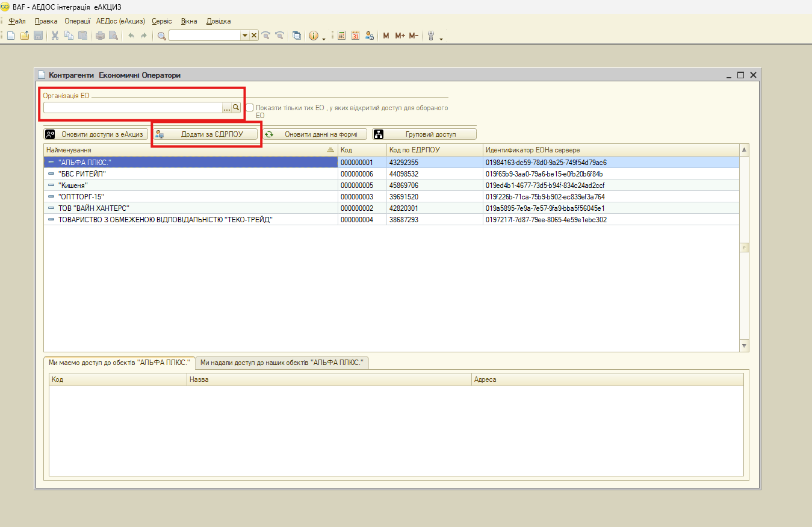Click the Cut scissors icon in toolbar
Image resolution: width=812 pixels, height=527 pixels.
pos(55,36)
